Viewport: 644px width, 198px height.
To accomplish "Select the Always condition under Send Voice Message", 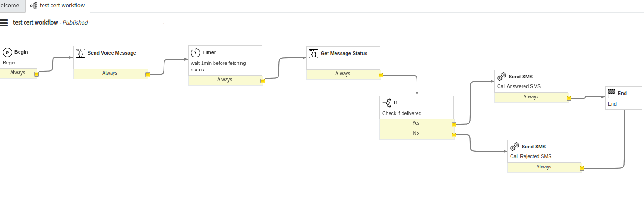I will click(110, 73).
